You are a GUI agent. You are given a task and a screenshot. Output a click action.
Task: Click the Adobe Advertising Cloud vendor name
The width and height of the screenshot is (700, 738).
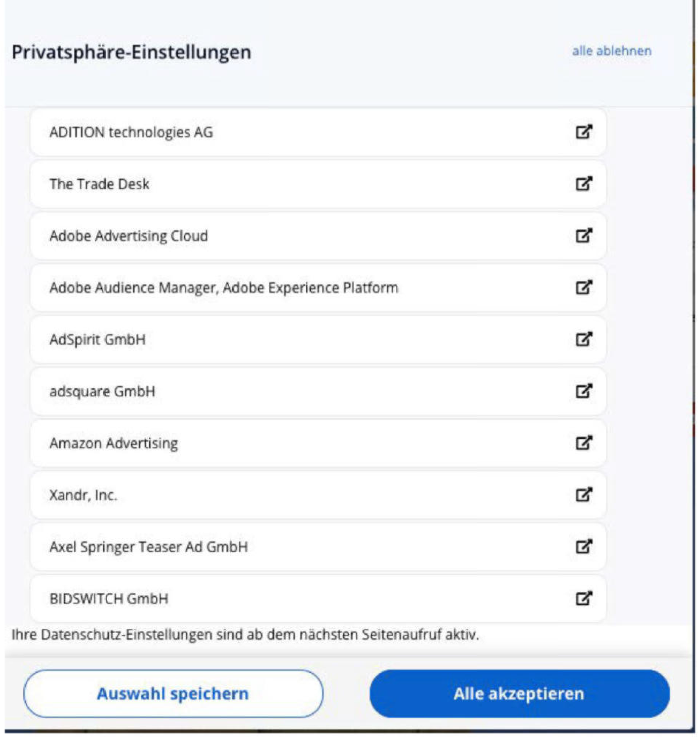click(129, 236)
